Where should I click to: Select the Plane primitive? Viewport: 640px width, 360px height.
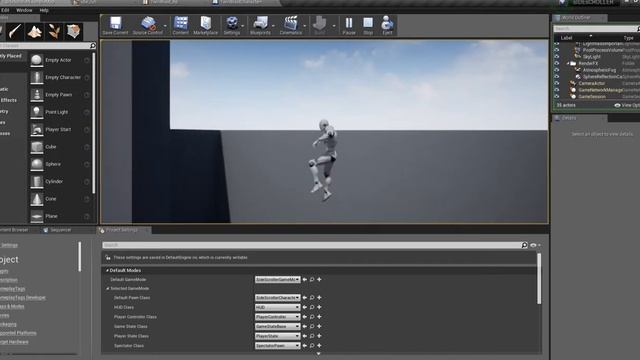60,216
